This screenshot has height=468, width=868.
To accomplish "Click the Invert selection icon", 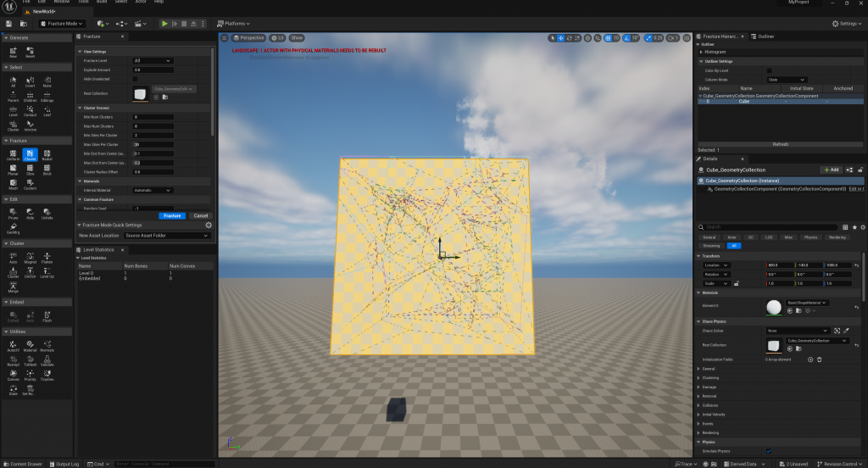I will pyautogui.click(x=30, y=82).
